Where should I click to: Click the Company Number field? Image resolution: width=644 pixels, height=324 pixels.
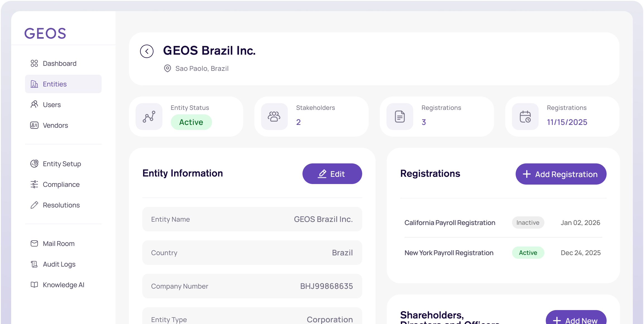(x=252, y=286)
